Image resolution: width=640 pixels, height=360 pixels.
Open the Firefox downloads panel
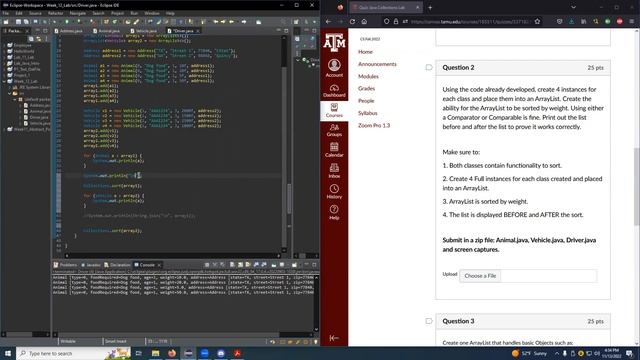(x=571, y=22)
